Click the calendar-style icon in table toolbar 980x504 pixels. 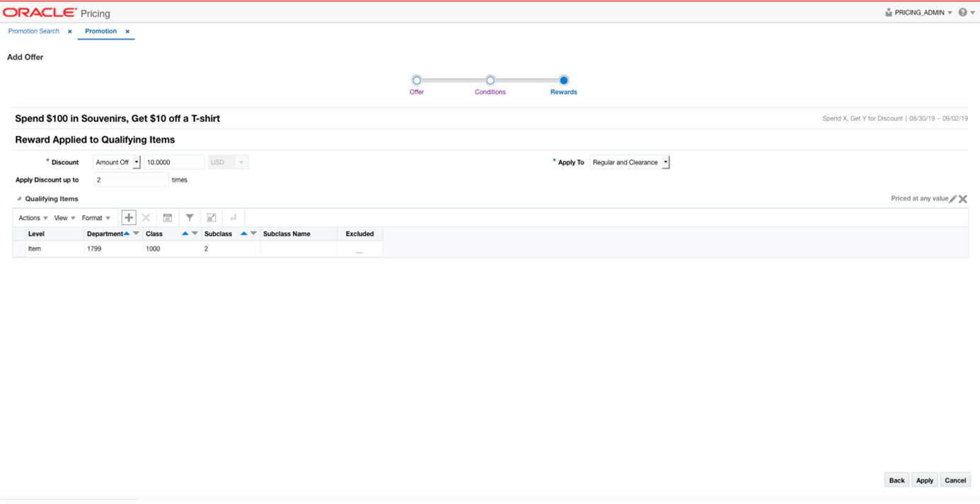(168, 218)
